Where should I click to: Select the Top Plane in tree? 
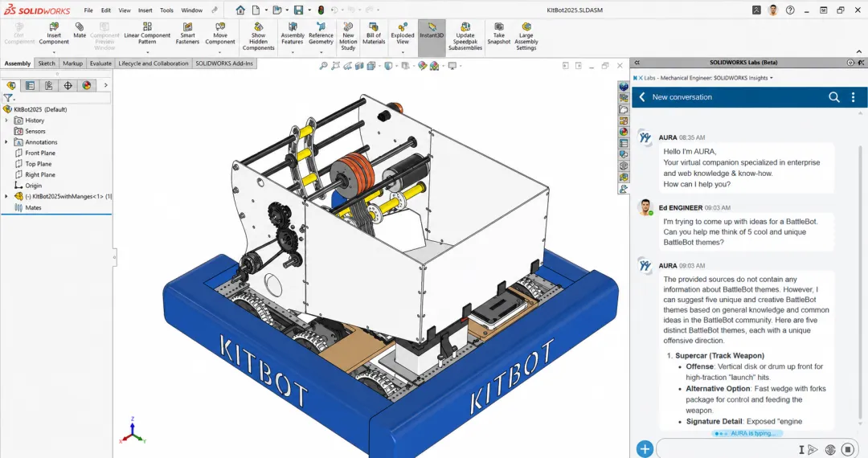tap(33, 164)
